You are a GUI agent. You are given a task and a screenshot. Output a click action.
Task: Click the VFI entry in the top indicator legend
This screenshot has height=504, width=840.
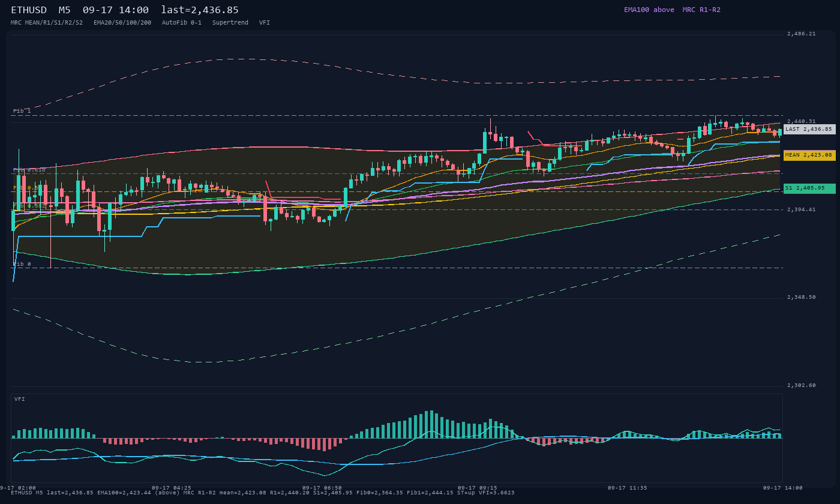(265, 23)
